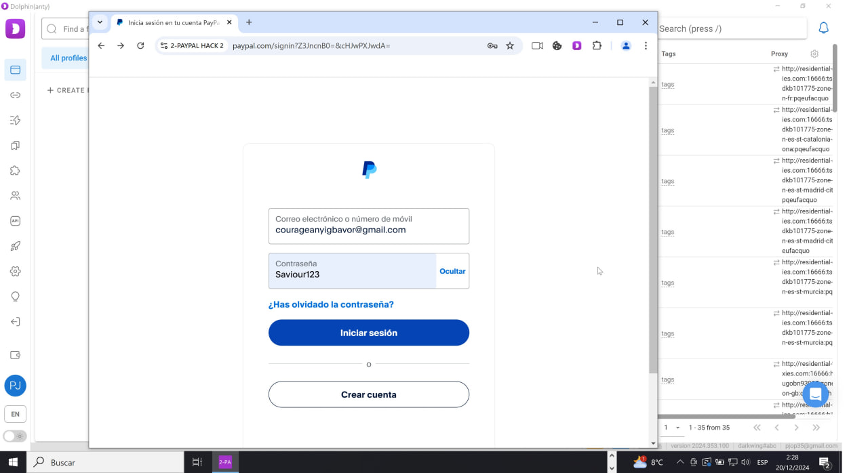The height and width of the screenshot is (473, 868).
Task: Open a new browser tab
Action: click(x=249, y=22)
